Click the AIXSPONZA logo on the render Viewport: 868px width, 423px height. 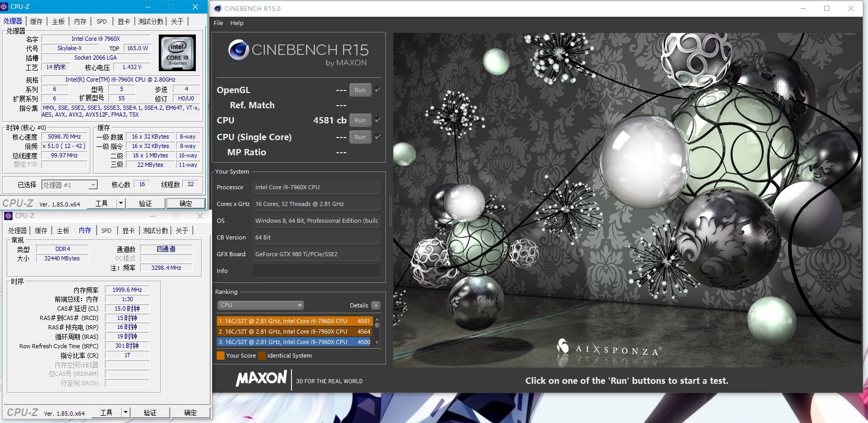[609, 348]
